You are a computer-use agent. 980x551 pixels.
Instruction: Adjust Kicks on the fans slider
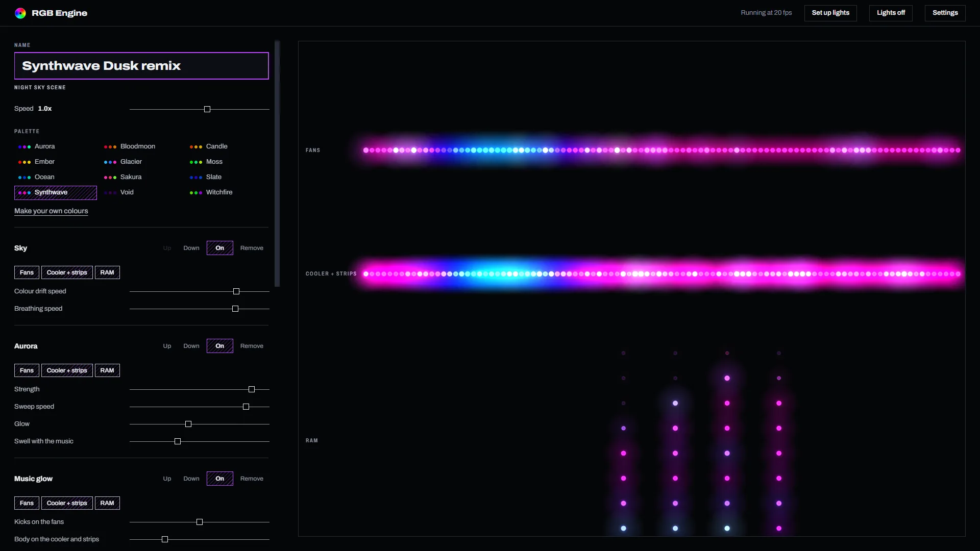[200, 522]
